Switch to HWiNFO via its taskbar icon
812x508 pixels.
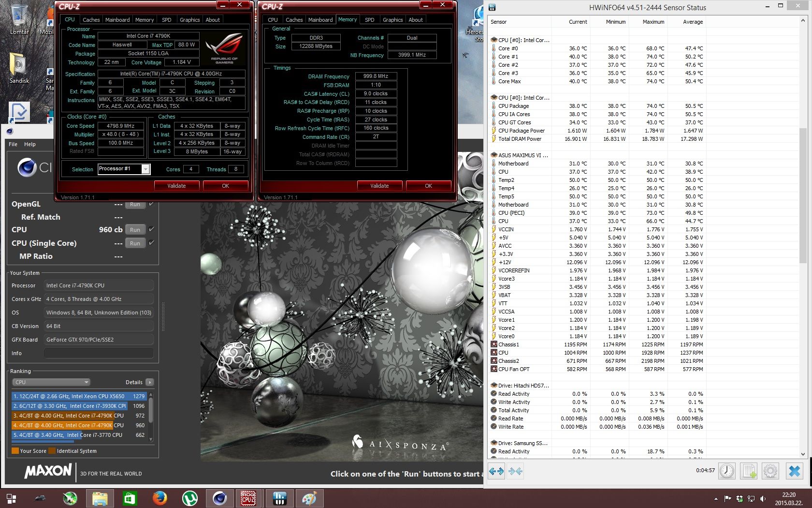279,498
